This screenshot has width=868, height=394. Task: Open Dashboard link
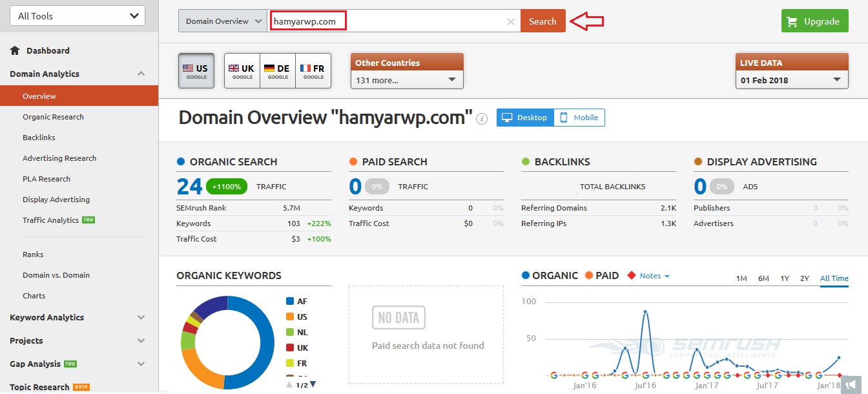pyautogui.click(x=48, y=50)
